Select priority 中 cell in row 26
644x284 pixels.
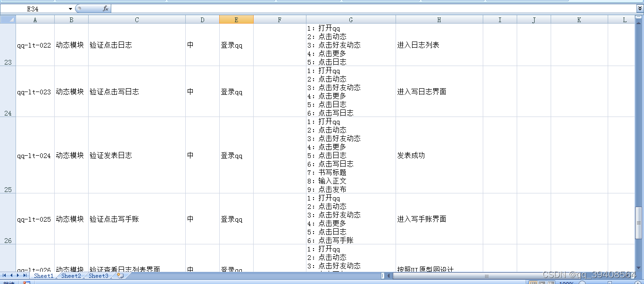coord(202,219)
